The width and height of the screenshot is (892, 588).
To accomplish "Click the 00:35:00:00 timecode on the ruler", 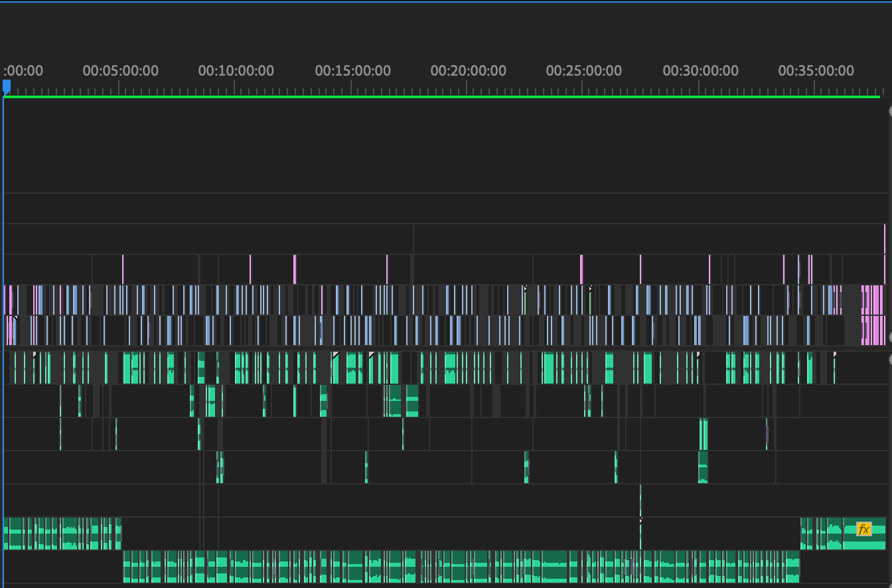I will pyautogui.click(x=816, y=71).
